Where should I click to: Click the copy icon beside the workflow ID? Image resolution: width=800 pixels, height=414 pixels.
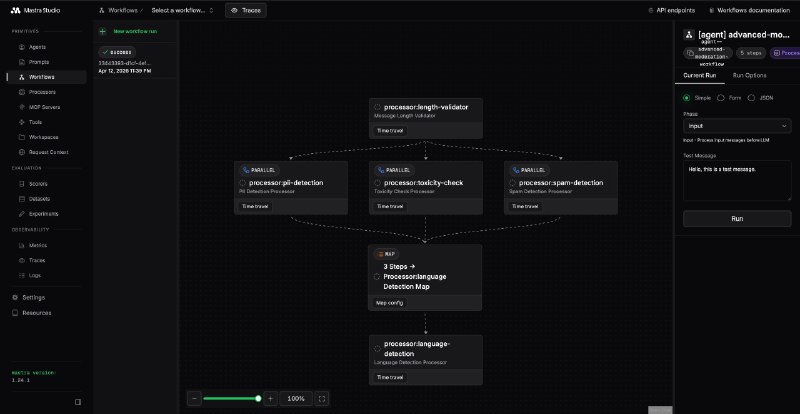point(690,52)
